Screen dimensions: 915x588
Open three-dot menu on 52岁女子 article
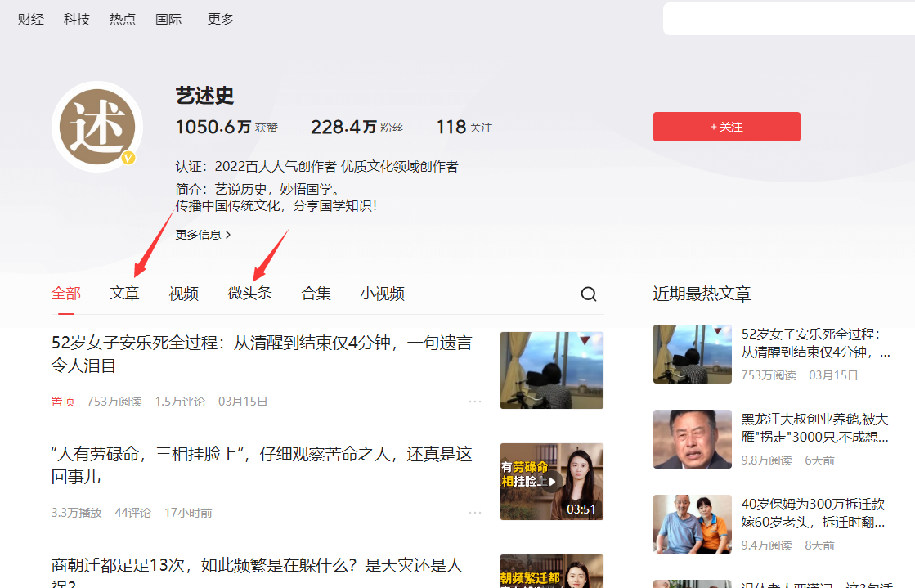[475, 402]
